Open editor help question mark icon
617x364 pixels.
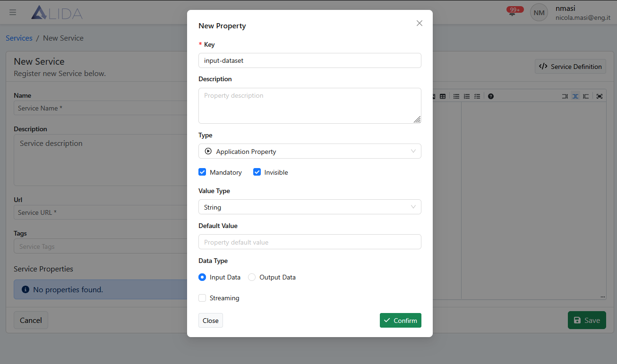(491, 96)
